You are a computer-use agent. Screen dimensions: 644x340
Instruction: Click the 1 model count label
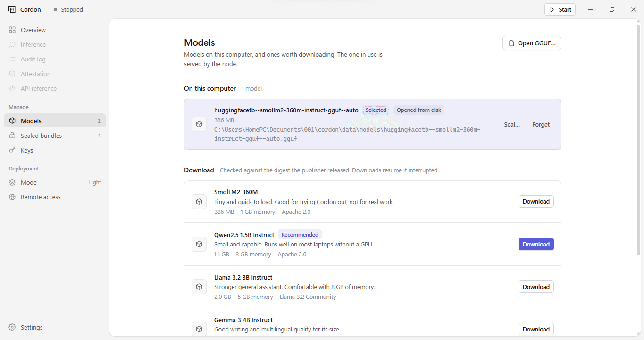pyautogui.click(x=251, y=88)
